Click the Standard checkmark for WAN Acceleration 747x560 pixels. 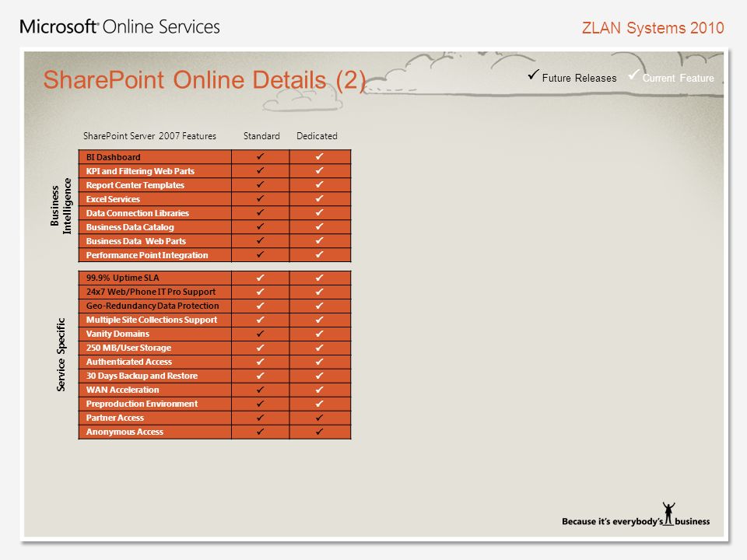pos(260,389)
